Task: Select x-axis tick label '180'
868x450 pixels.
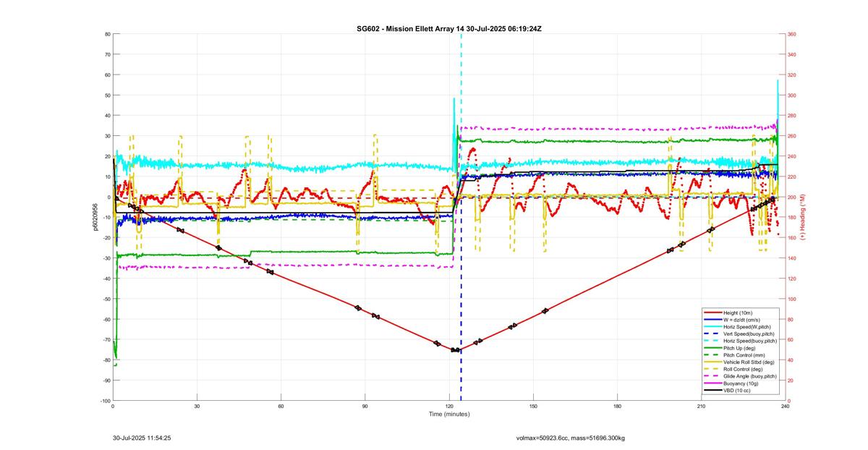Action: point(617,406)
